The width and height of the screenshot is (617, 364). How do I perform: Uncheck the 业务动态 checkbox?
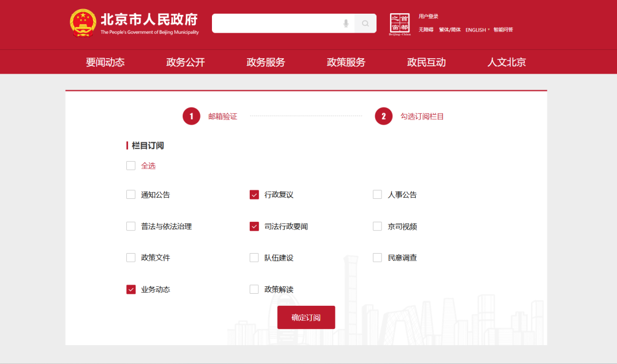click(x=131, y=290)
